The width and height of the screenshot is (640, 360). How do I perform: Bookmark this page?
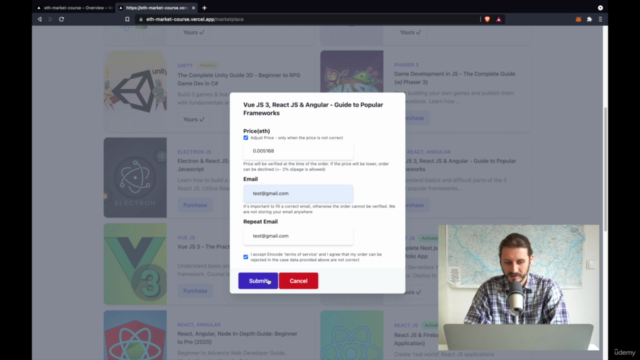[x=127, y=19]
